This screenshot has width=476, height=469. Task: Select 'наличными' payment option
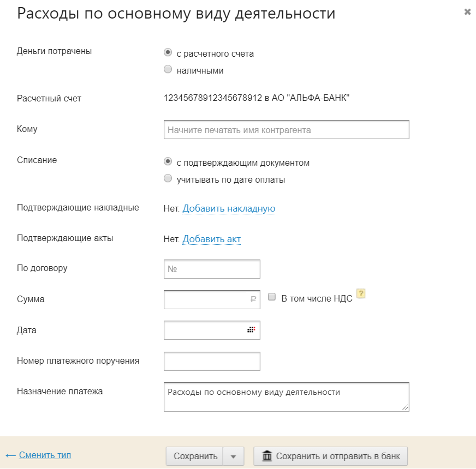coord(168,70)
